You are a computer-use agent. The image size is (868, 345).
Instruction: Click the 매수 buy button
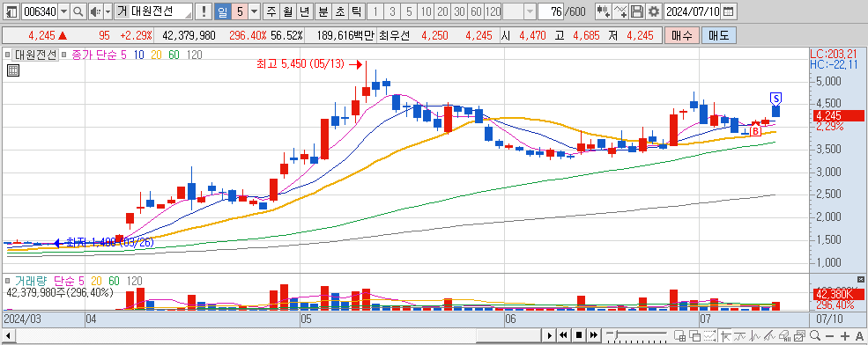tap(681, 36)
